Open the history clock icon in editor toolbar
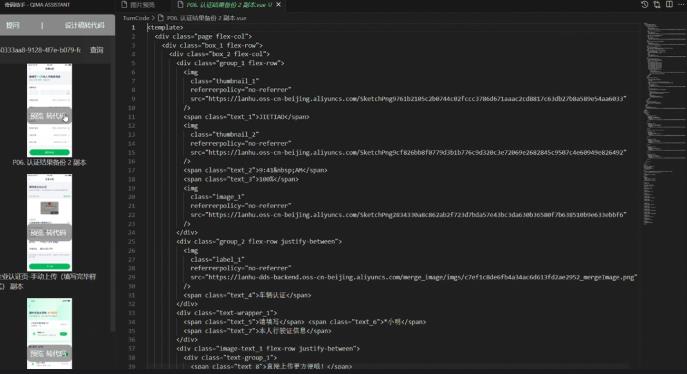 coord(644,4)
